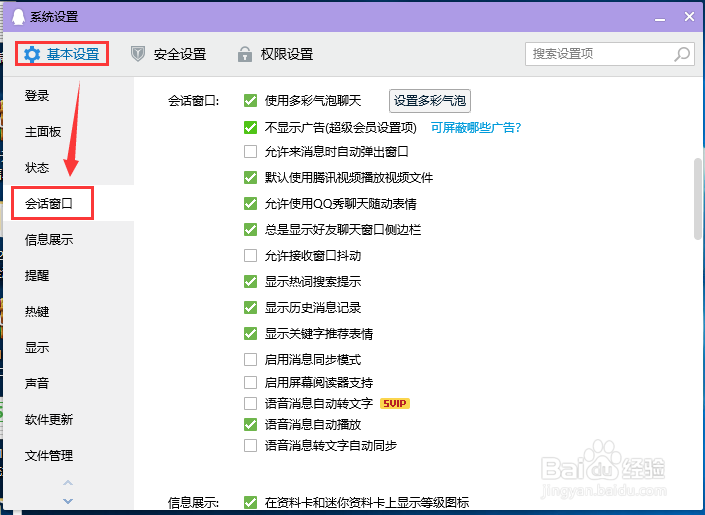Click the SVIP badge beside 语音消息自动转文字
705x515 pixels.
click(x=395, y=403)
